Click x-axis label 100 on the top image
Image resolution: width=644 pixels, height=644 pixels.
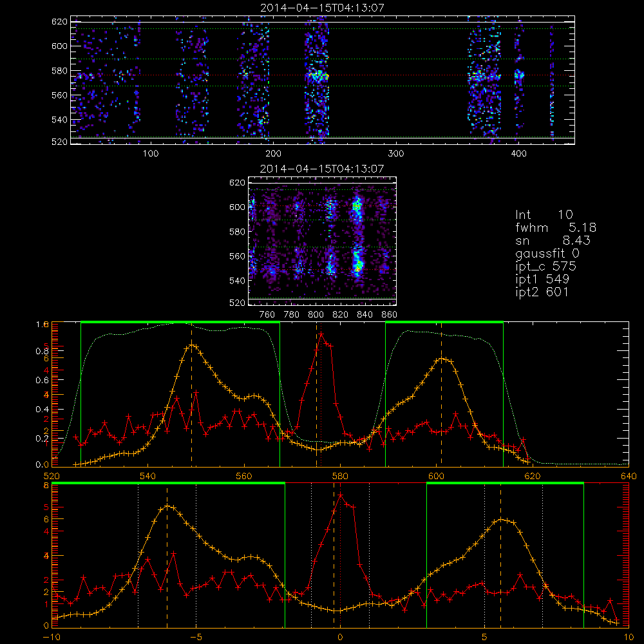pos(151,154)
